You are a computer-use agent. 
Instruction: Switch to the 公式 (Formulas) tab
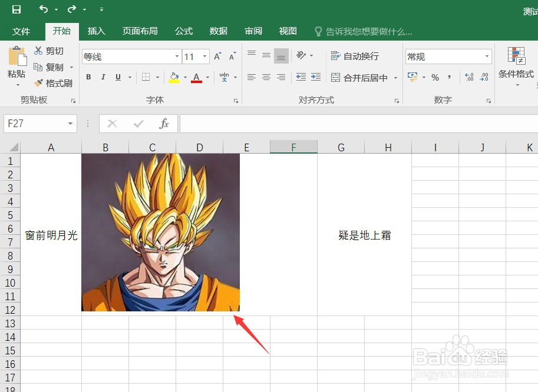pos(184,31)
